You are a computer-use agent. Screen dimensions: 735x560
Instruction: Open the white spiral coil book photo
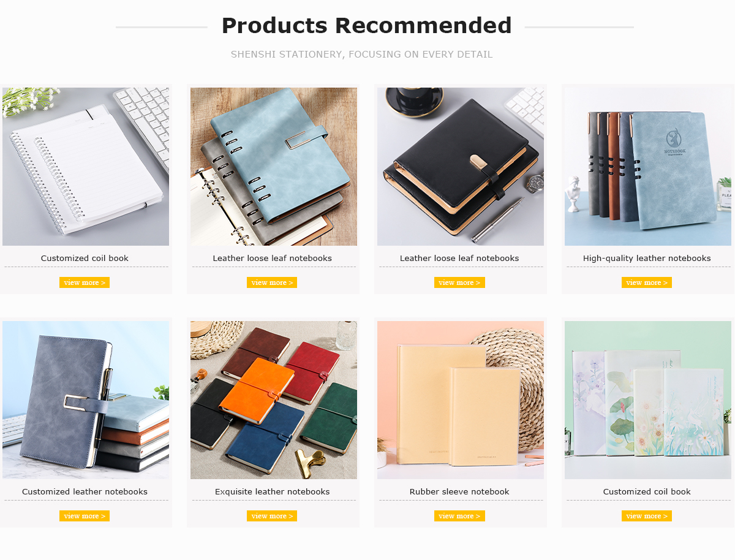coord(86,167)
